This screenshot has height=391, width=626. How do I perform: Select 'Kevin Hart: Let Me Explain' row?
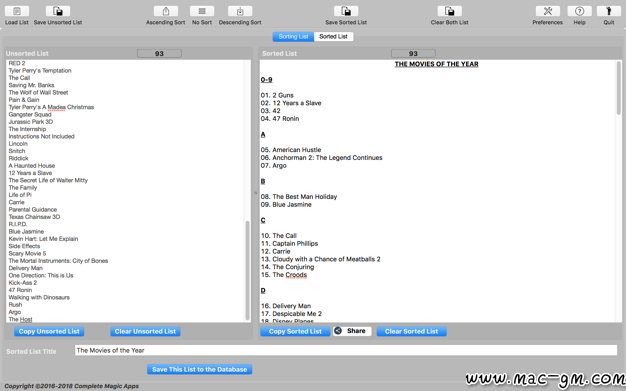click(43, 239)
